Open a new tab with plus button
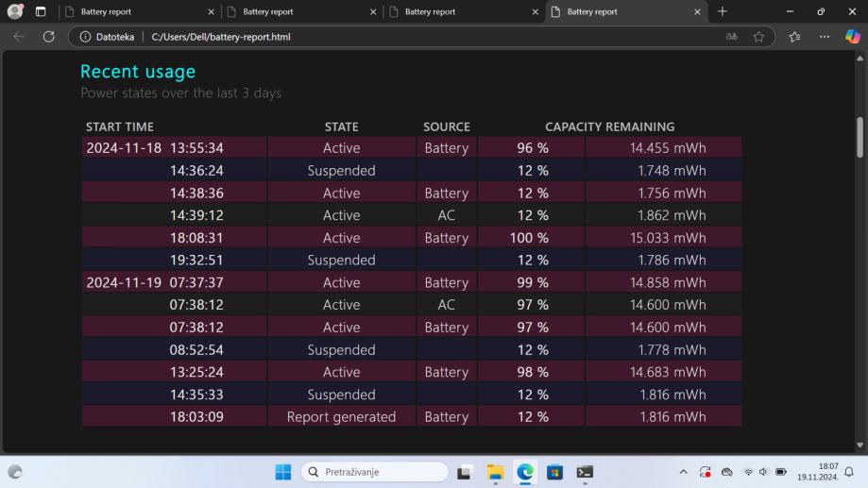The height and width of the screenshot is (488, 868). point(723,11)
